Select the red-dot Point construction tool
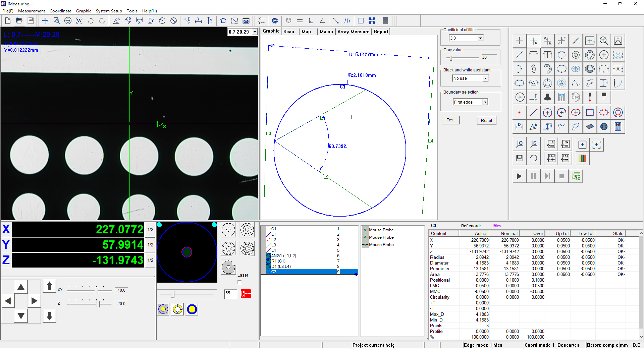 pyautogui.click(x=519, y=113)
